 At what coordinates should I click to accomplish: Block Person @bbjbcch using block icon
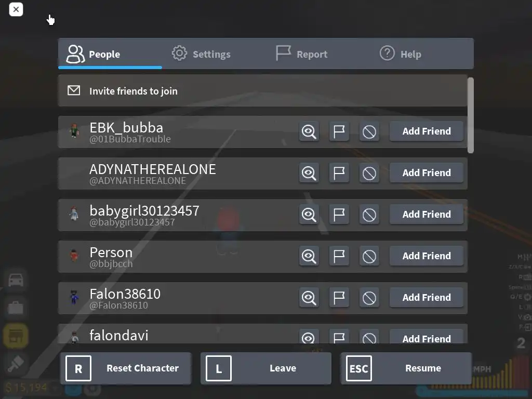[x=369, y=257]
